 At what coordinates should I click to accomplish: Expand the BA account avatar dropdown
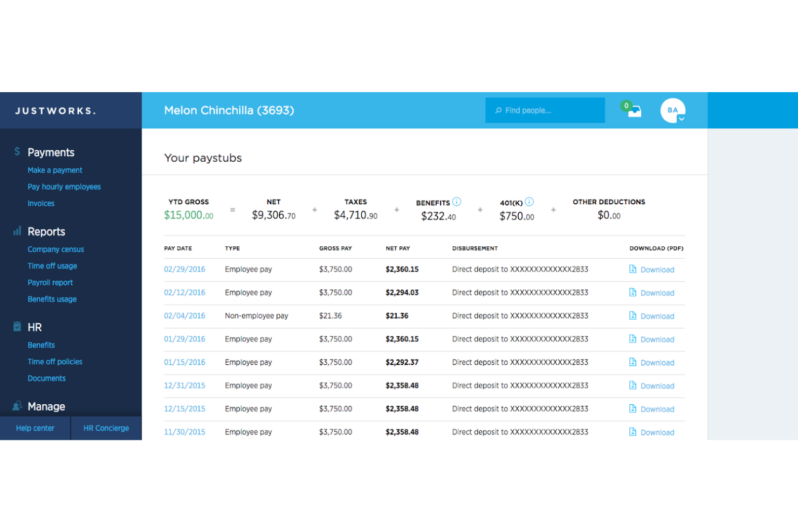pyautogui.click(x=672, y=109)
